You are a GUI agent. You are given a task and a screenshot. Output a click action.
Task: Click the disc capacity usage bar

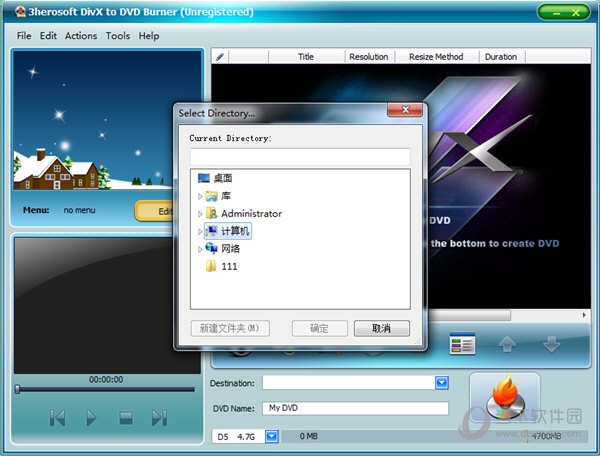434,436
